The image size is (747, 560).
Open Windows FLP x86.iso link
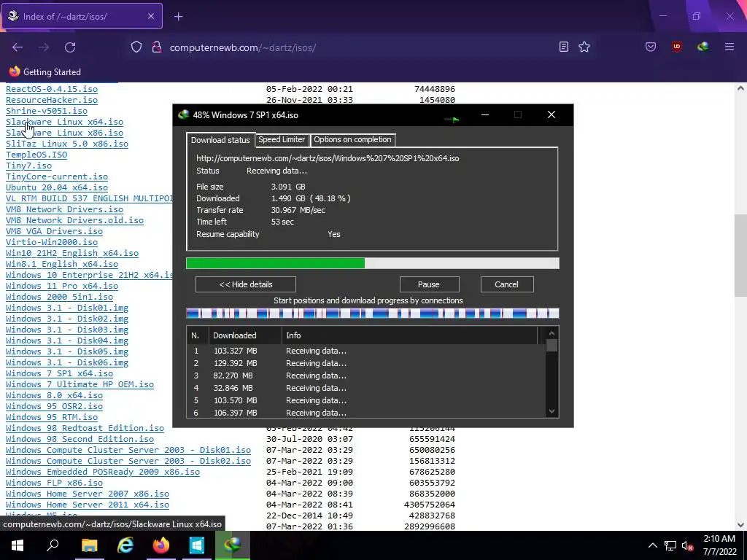pos(54,483)
